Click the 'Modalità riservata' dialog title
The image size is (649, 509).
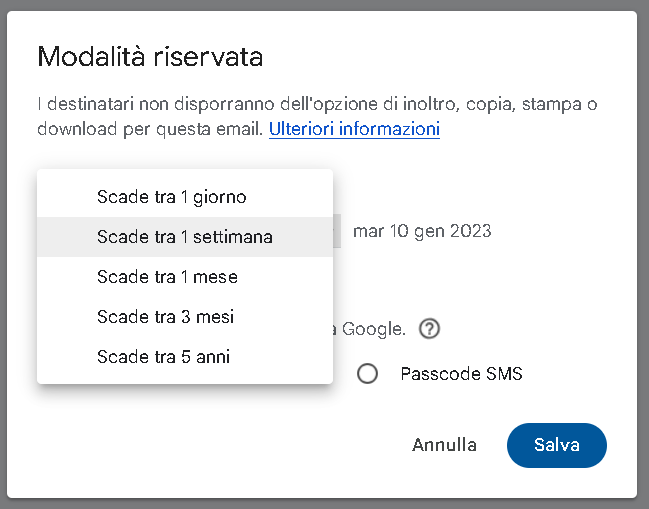pyautogui.click(x=150, y=56)
